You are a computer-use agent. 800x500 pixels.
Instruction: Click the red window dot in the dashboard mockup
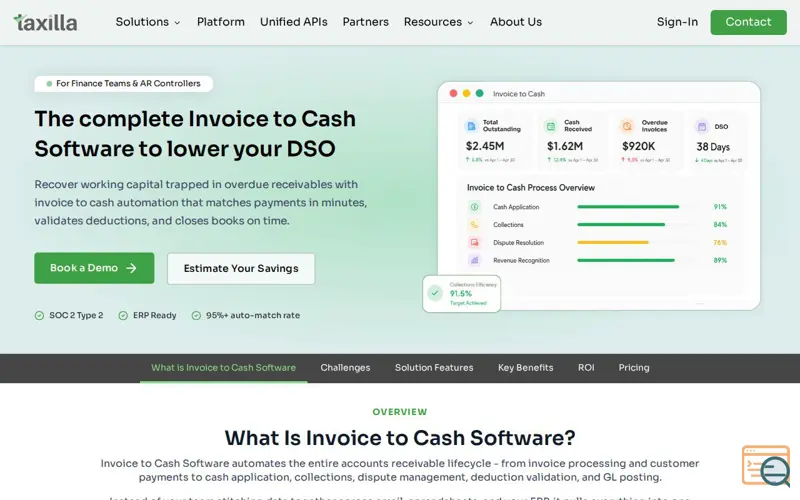(x=453, y=93)
